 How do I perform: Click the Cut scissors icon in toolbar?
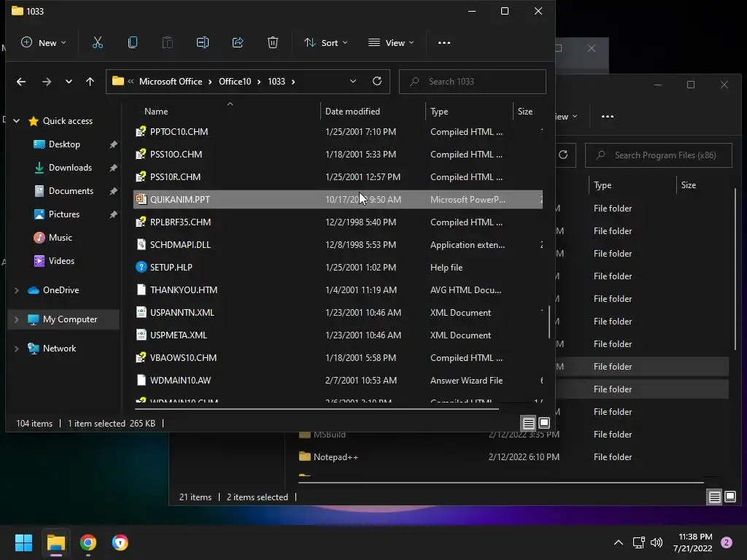[x=98, y=43]
